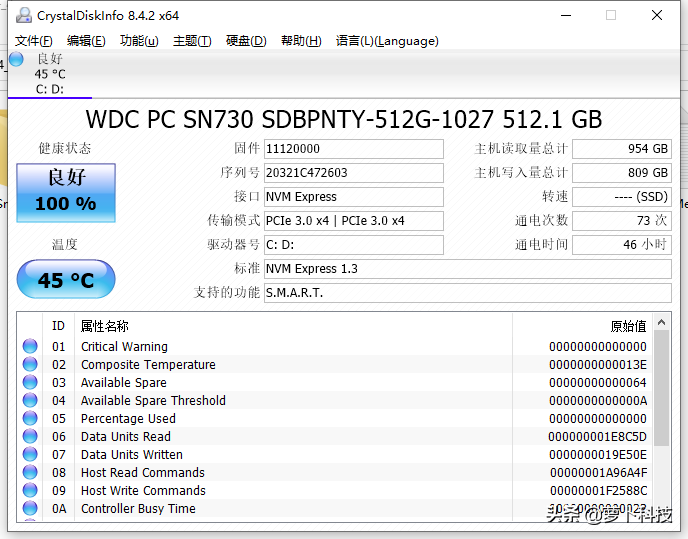The width and height of the screenshot is (688, 539).
Task: Select the Data Units Read attribute row
Action: click(335, 436)
